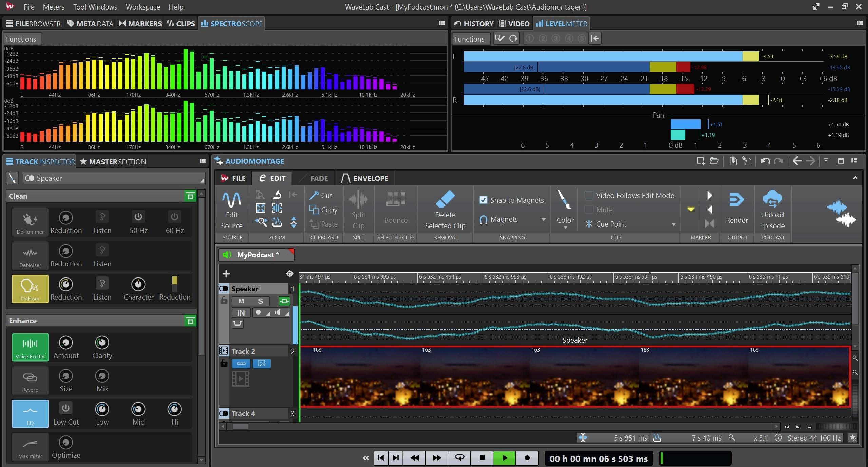Expand the Cue Point dropdown arrow

[x=673, y=224]
